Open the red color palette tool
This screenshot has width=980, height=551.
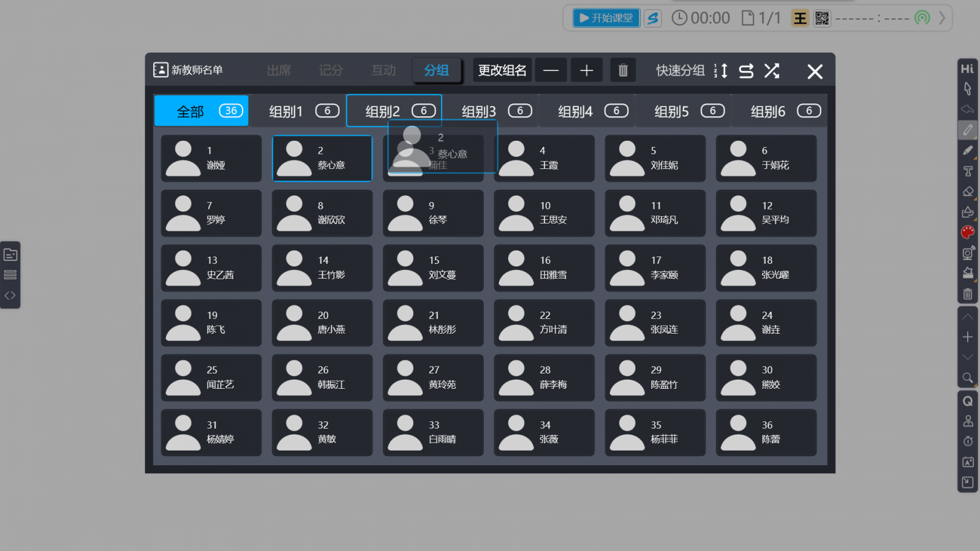tap(968, 232)
